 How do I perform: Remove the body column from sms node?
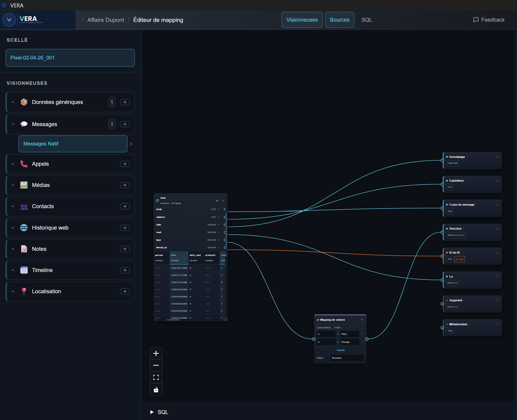tap(219, 209)
